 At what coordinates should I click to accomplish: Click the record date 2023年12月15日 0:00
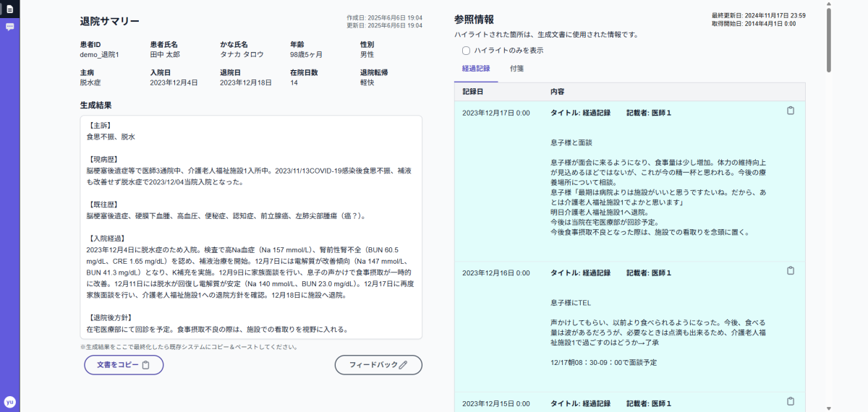point(496,403)
